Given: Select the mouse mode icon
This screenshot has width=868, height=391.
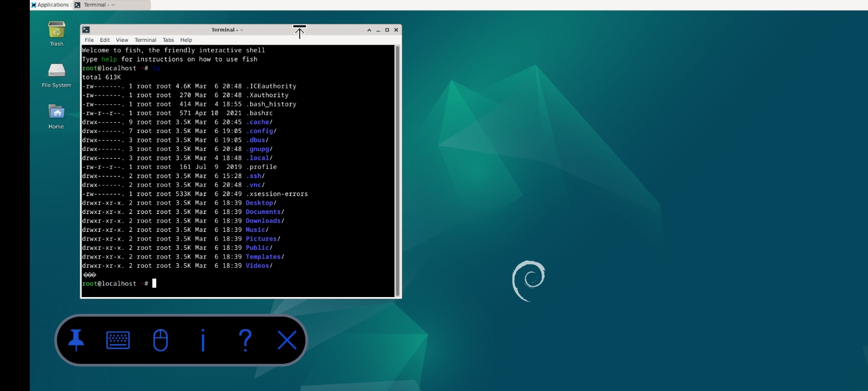Looking at the screenshot, I should 161,340.
